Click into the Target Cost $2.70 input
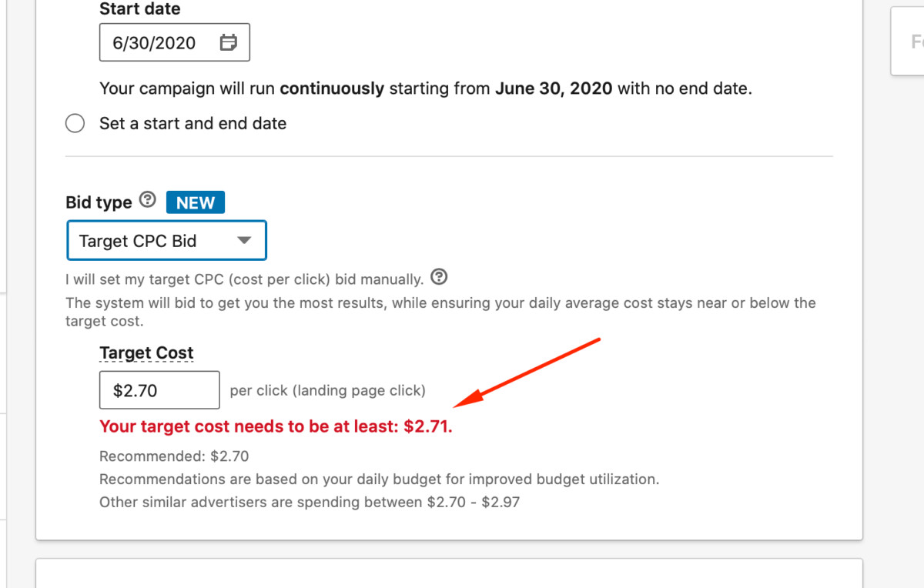The width and height of the screenshot is (924, 588). 159,390
